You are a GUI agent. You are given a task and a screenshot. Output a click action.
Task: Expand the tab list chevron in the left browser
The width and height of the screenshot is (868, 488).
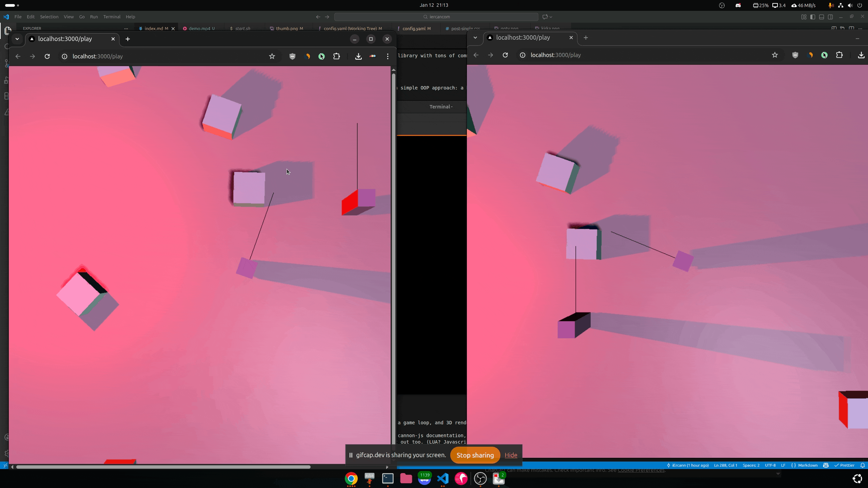pos(17,39)
